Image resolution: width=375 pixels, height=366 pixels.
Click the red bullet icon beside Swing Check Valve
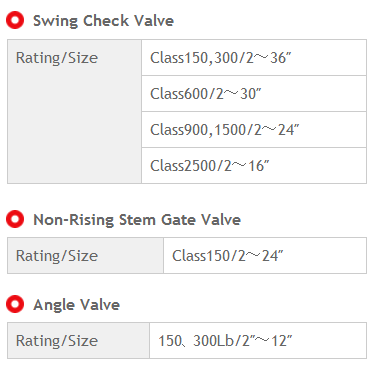[15, 20]
